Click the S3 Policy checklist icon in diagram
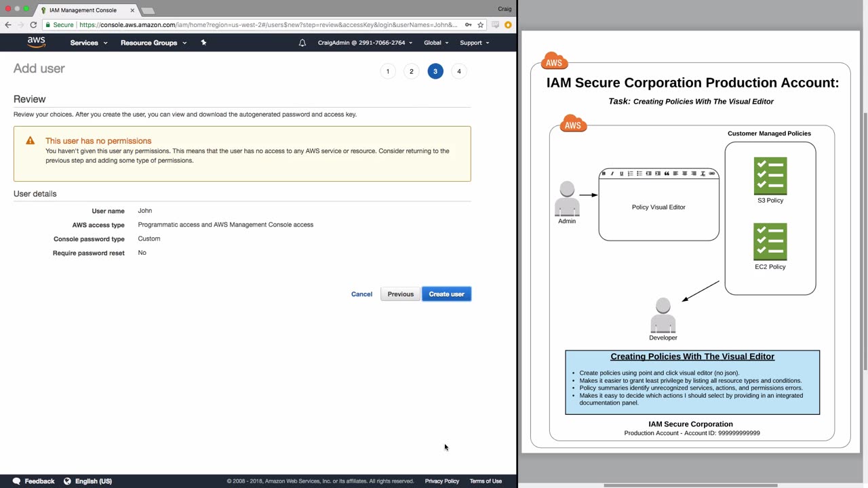 [x=770, y=176]
